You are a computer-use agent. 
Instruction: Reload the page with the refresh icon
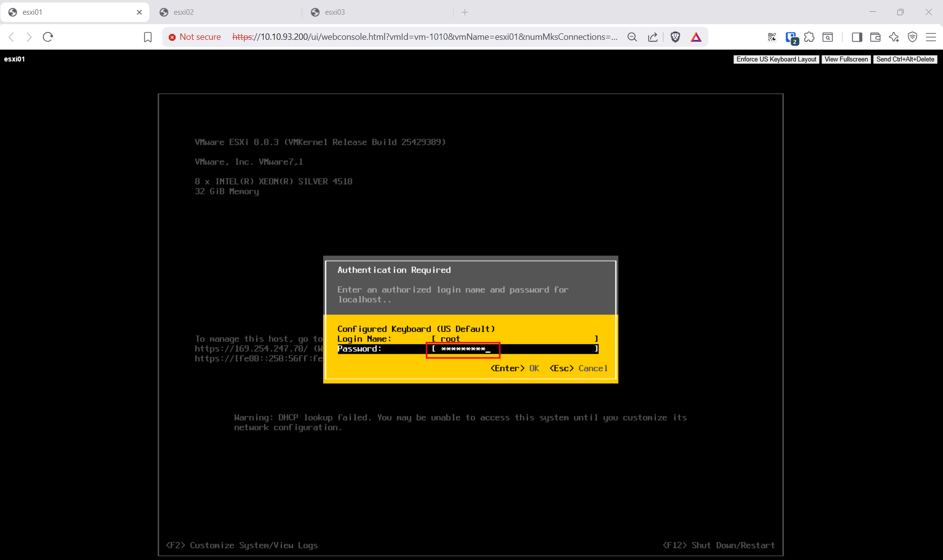click(48, 37)
